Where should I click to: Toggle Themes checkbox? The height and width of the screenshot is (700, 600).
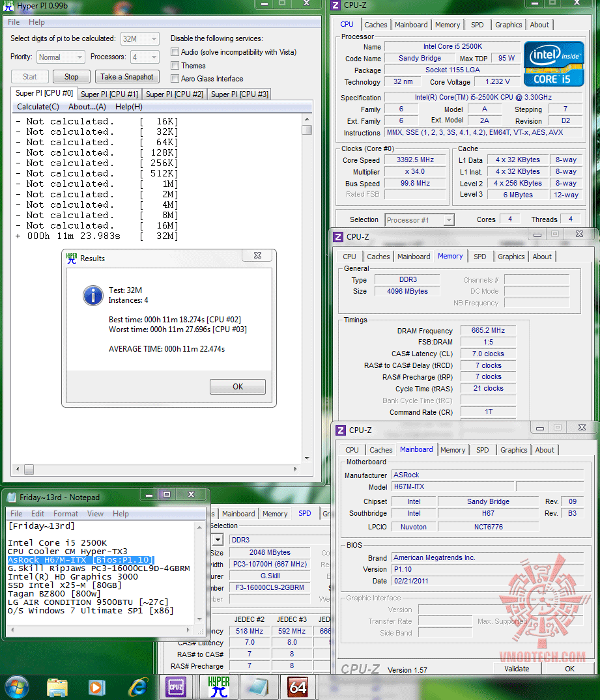(175, 66)
